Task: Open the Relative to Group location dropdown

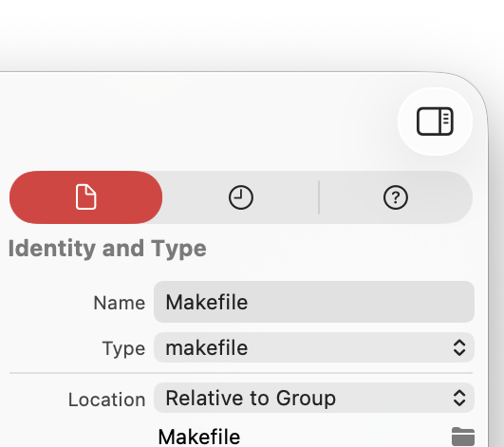Action: click(314, 398)
